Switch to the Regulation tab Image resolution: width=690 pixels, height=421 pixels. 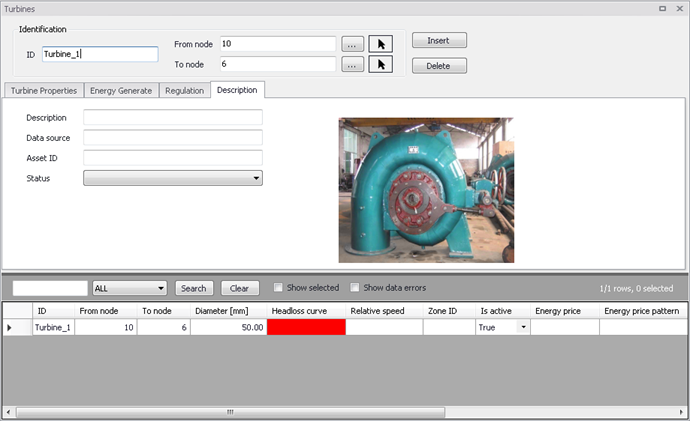(x=184, y=91)
